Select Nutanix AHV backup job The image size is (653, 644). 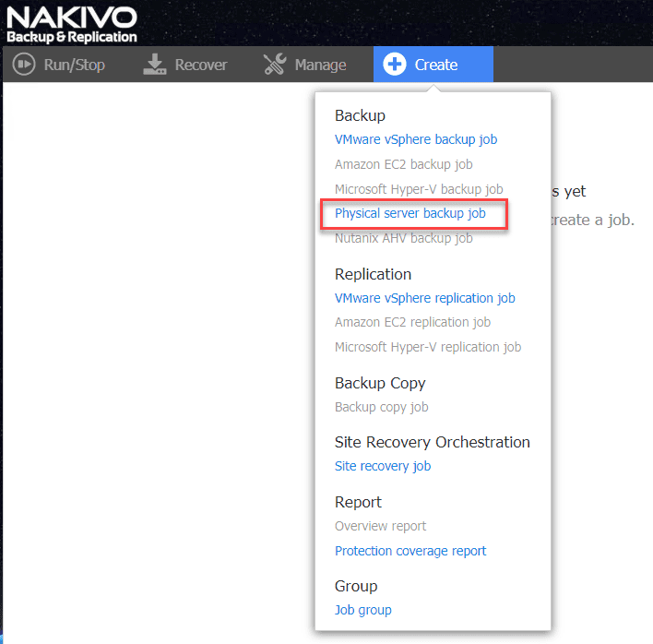coord(404,238)
